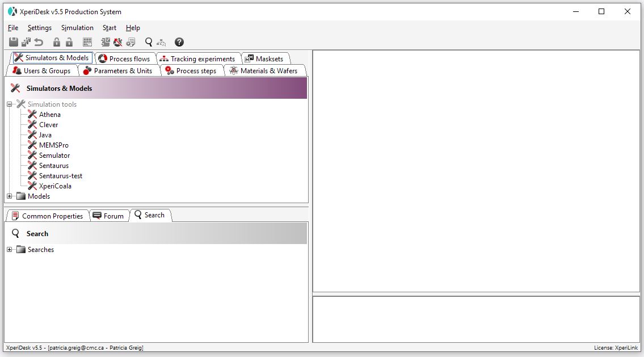This screenshot has width=644, height=357.
Task: Click the Search panel header bar
Action: point(156,233)
